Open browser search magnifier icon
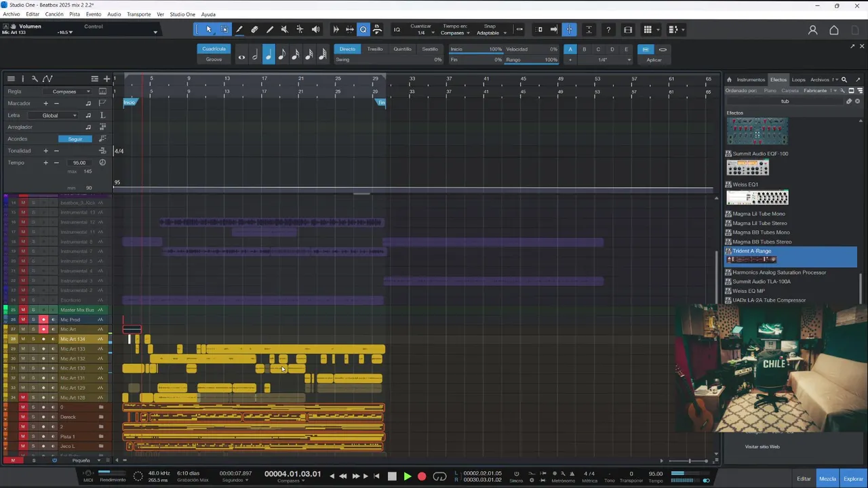Image resolution: width=868 pixels, height=488 pixels. pos(844,79)
